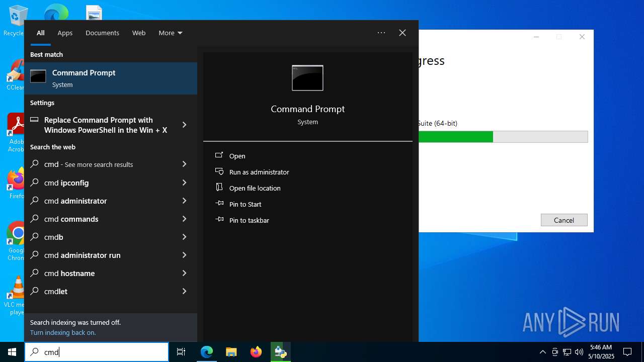Click the taskbar search box
Image resolution: width=644 pixels, height=362 pixels.
(97, 352)
